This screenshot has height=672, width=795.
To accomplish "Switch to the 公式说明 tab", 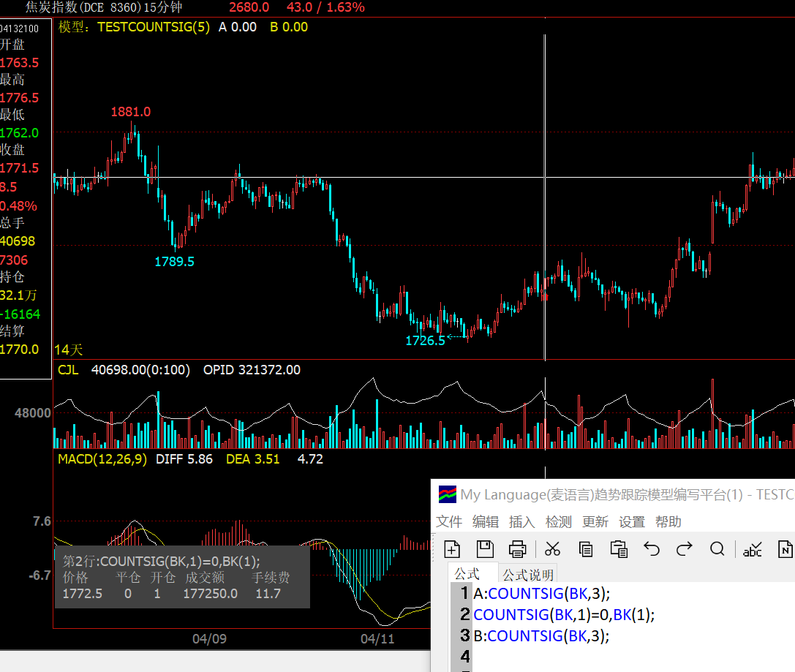I will pos(528,574).
